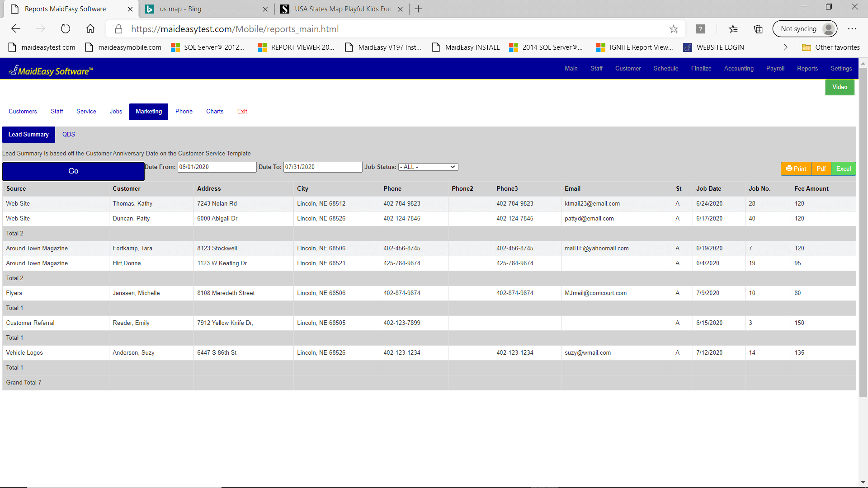Image resolution: width=868 pixels, height=488 pixels.
Task: Open browser settings and more menu
Action: click(852, 29)
